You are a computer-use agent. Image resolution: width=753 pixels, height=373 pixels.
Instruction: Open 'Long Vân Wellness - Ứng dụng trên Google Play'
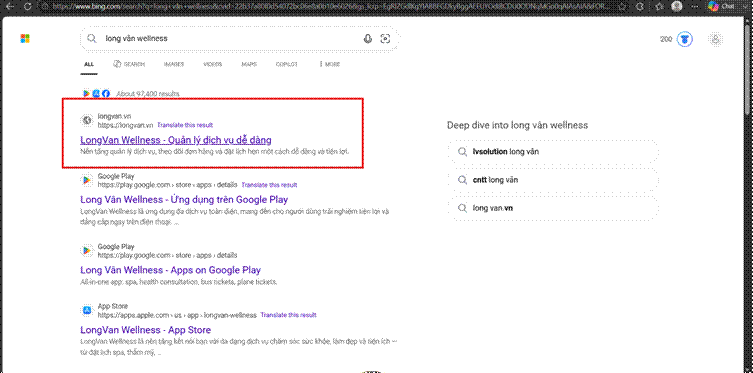(x=184, y=199)
